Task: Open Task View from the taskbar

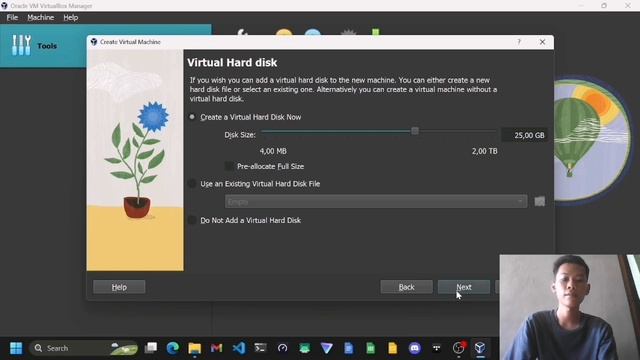Action: click(151, 348)
